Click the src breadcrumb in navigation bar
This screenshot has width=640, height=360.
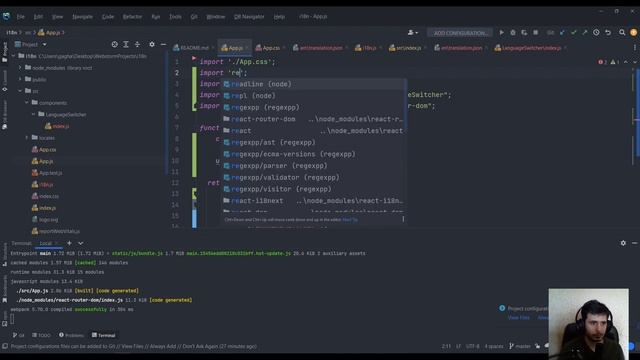click(28, 33)
